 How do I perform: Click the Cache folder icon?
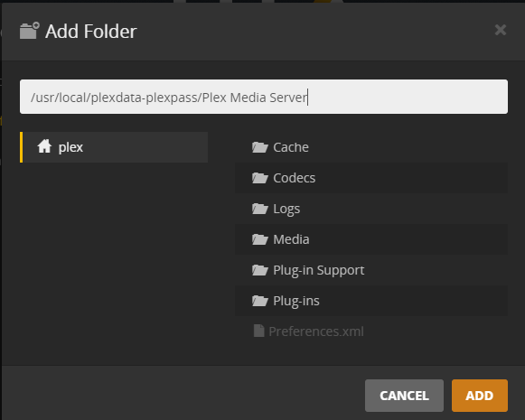[260, 147]
